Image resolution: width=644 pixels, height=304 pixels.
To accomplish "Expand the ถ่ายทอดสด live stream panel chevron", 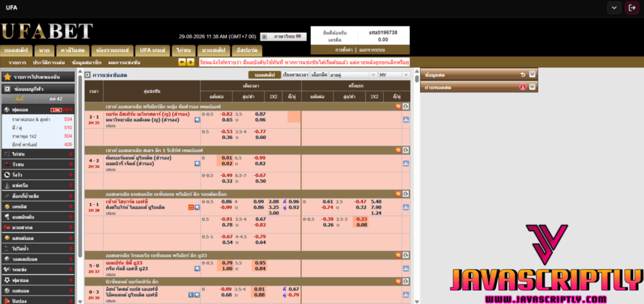I will 532,87.
